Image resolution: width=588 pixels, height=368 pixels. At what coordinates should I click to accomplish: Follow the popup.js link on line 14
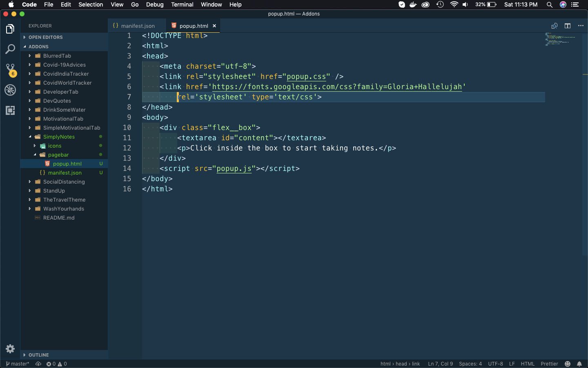[234, 168]
